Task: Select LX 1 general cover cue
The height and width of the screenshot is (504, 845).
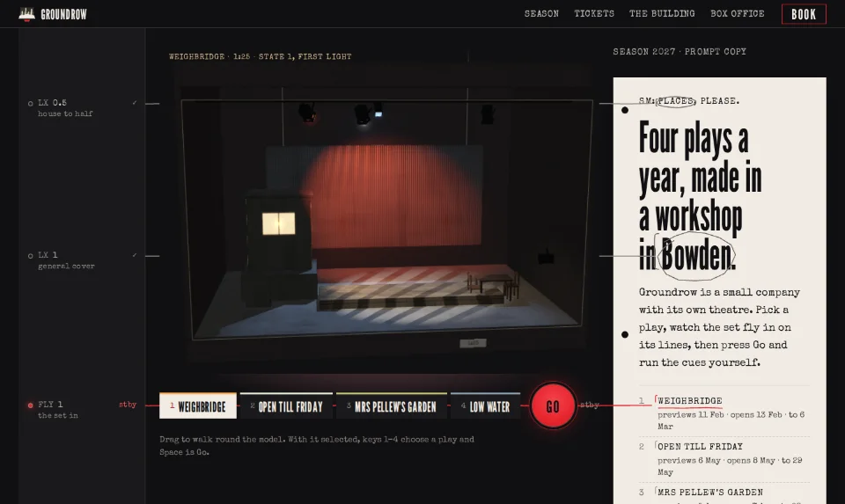Action: point(82,260)
